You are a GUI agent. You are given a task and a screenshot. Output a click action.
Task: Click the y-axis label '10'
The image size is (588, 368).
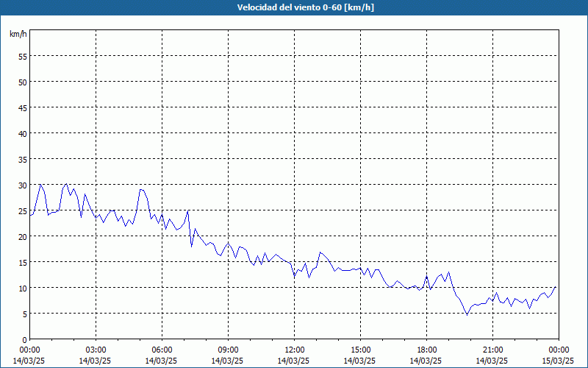click(x=23, y=288)
